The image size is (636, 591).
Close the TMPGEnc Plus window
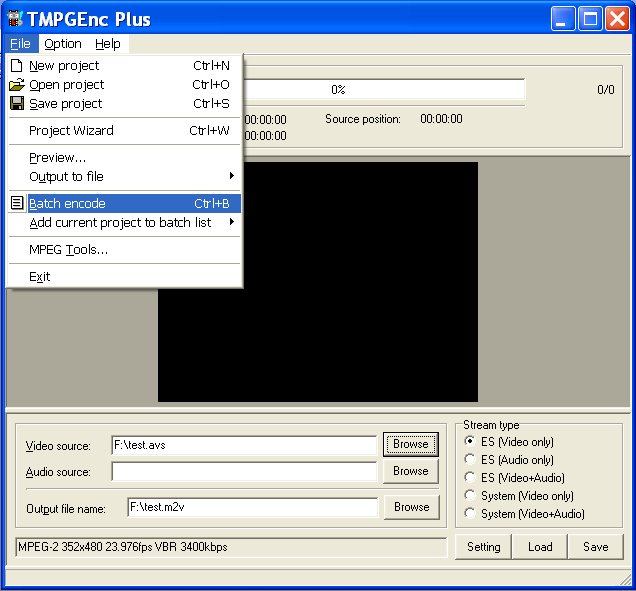(x=617, y=19)
